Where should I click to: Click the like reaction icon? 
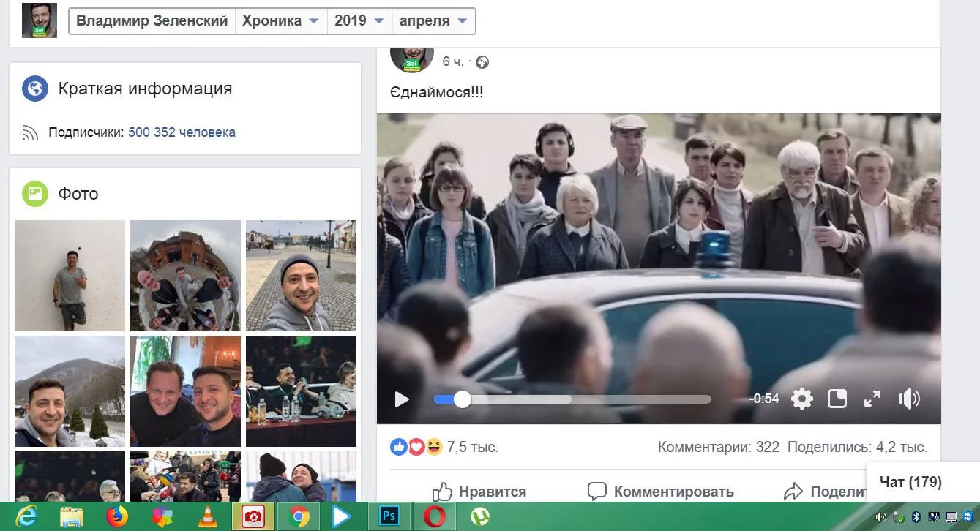399,446
